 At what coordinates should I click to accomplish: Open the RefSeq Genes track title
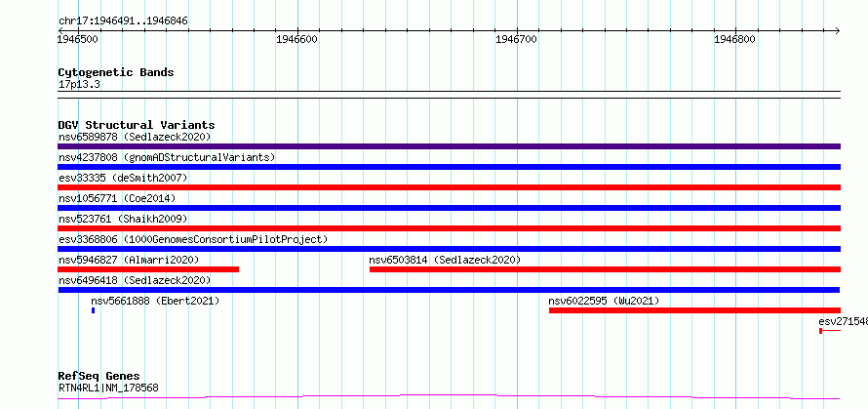pyautogui.click(x=99, y=377)
